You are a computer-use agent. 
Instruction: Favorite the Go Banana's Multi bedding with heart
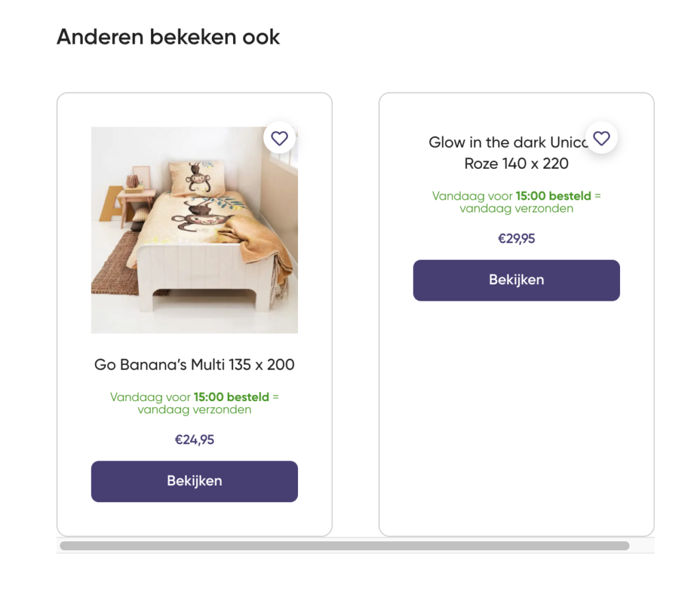click(x=280, y=139)
